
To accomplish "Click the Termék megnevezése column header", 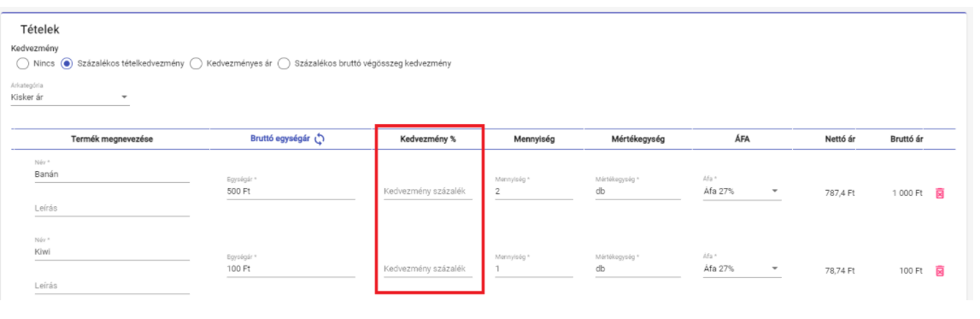I will click(112, 139).
